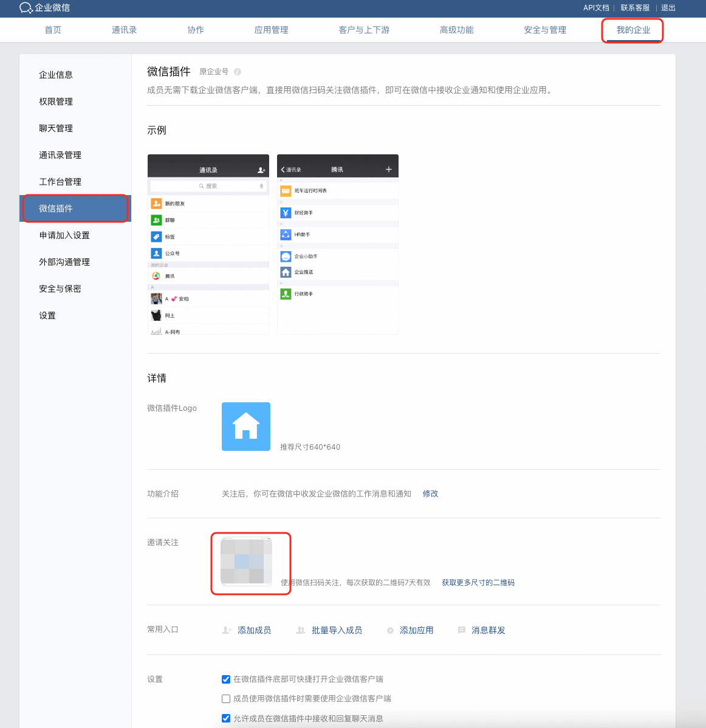Open the 客户与上下游 tab

pos(364,30)
